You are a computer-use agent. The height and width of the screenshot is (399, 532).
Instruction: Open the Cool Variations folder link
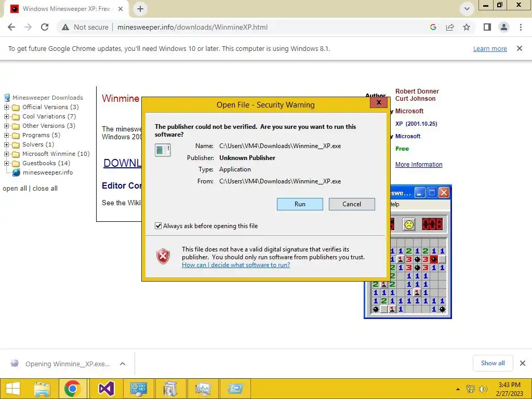(x=49, y=116)
